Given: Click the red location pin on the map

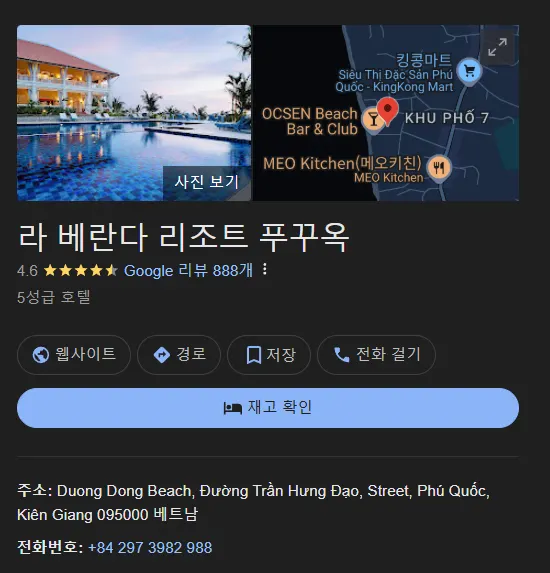Looking at the screenshot, I should (387, 111).
